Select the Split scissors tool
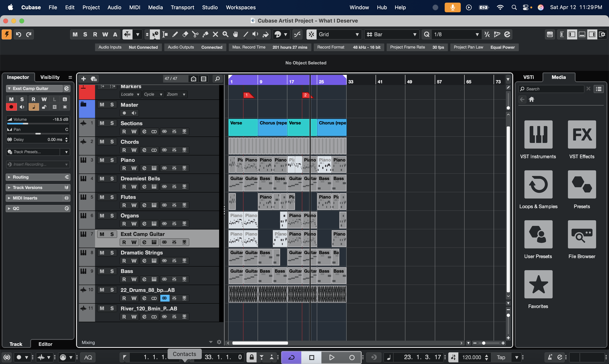 pyautogui.click(x=195, y=34)
